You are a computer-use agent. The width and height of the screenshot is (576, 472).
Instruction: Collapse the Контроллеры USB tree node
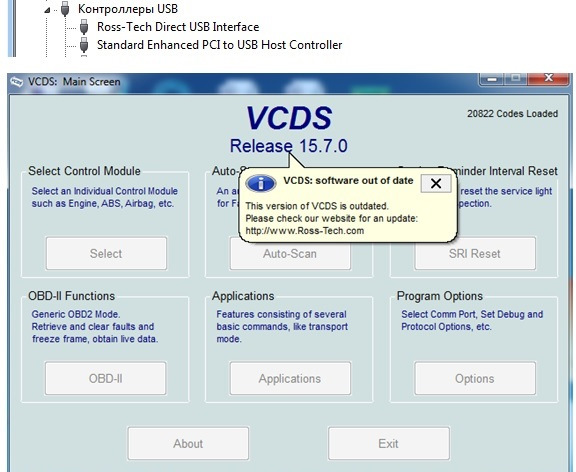click(47, 10)
